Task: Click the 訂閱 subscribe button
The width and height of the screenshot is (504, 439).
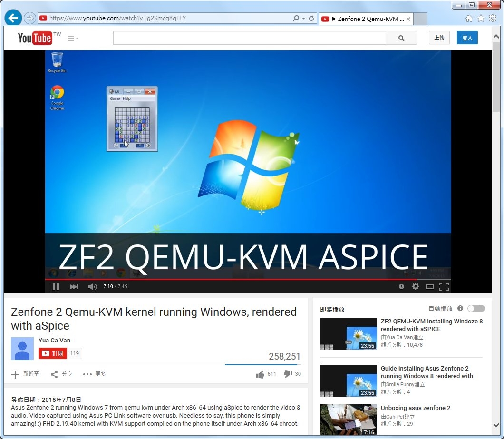Action: [53, 353]
